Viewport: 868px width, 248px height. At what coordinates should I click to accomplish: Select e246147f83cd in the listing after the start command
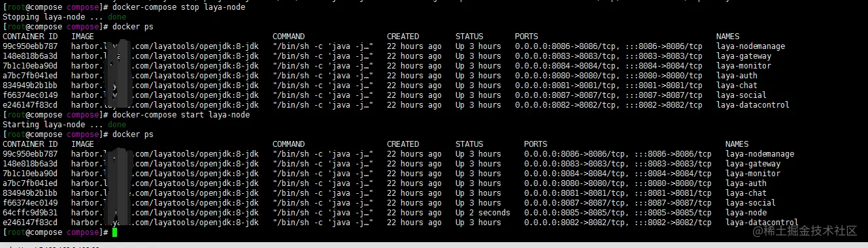tap(30, 223)
